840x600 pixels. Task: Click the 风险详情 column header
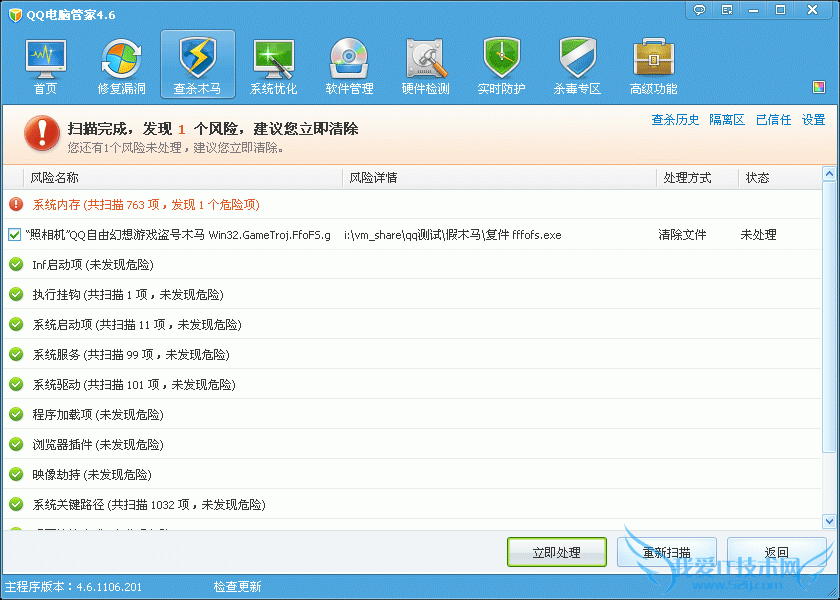click(499, 178)
